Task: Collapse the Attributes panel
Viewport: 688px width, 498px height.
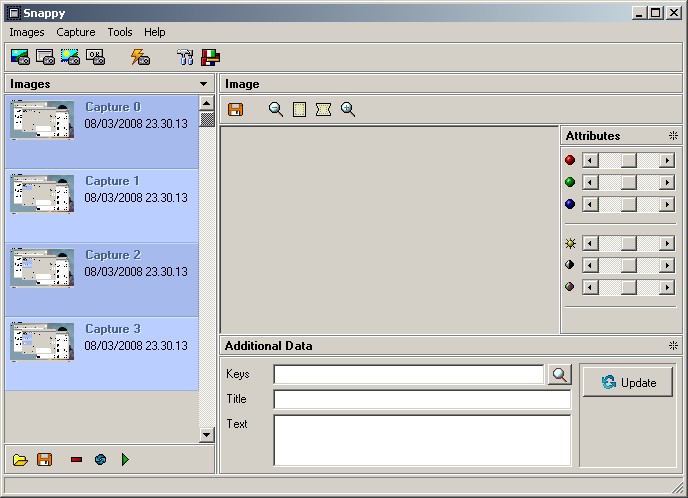Action: point(673,136)
